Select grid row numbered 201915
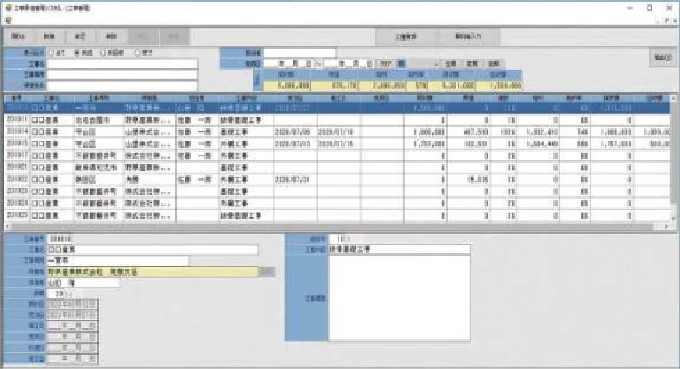The image size is (680, 369). [x=337, y=144]
